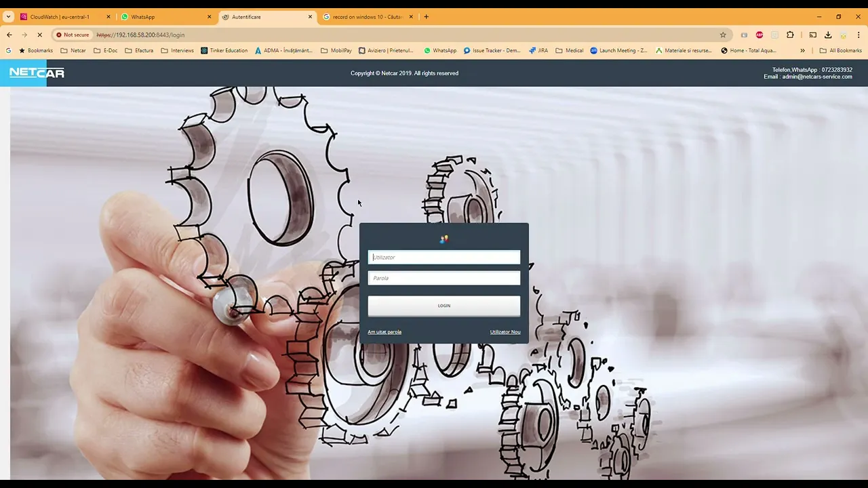Open the Tinker Education bookmark

(x=224, y=50)
